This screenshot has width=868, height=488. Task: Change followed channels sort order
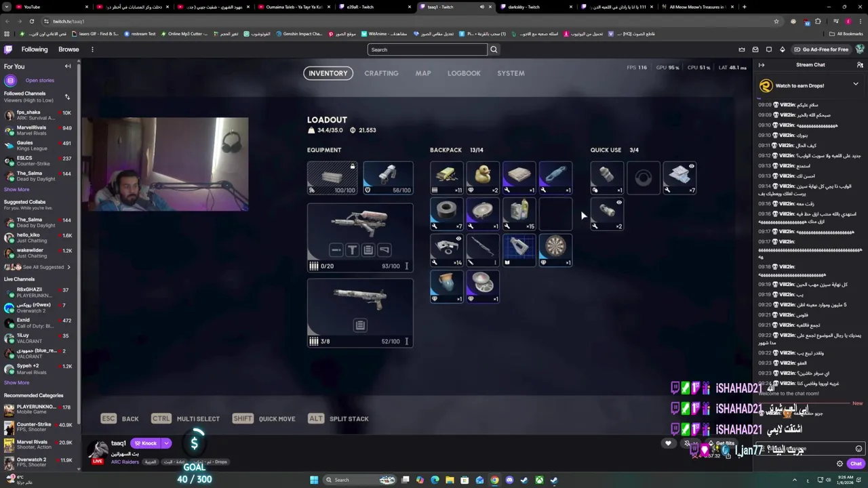point(67,97)
